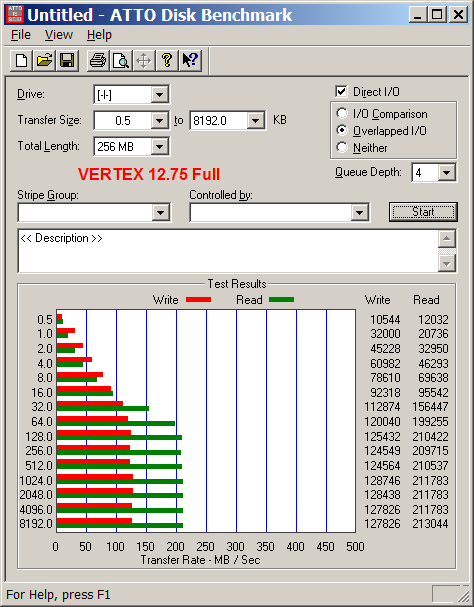
Task: Click the Write red legend swatch
Action: pyautogui.click(x=198, y=299)
